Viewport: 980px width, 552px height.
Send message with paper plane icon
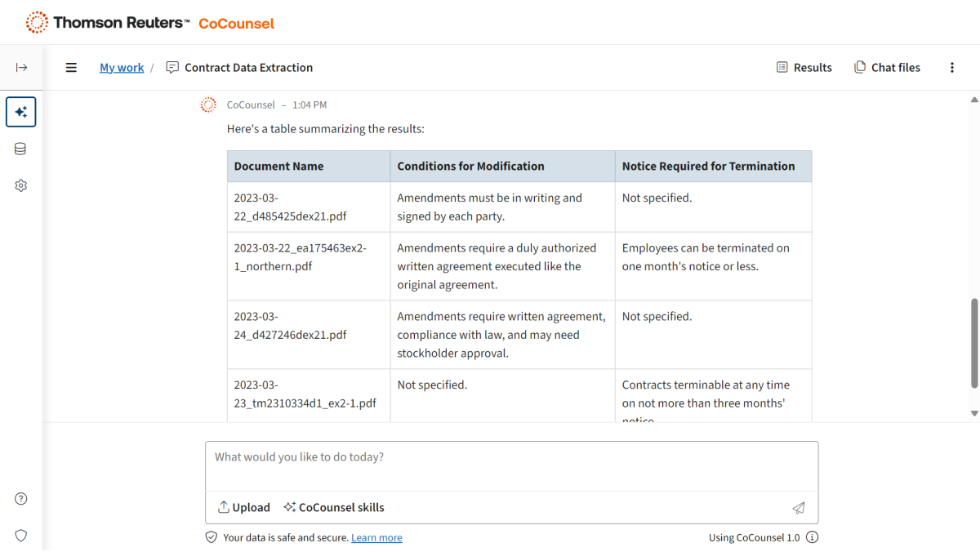pyautogui.click(x=798, y=508)
